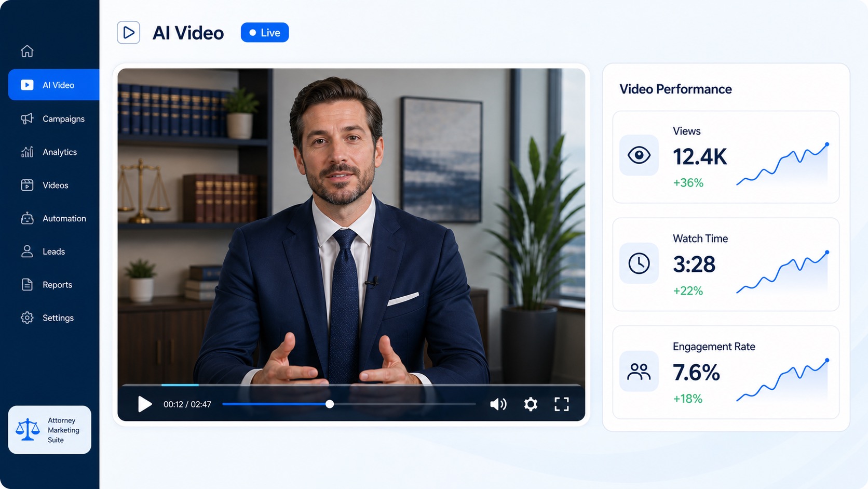Click the Video Performance heading
868x489 pixels.
click(x=675, y=89)
